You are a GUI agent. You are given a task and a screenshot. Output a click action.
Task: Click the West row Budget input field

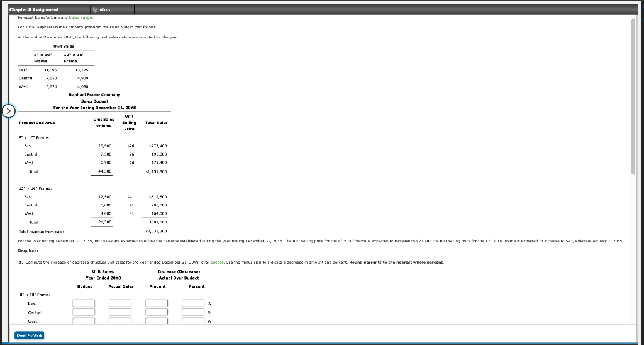point(84,320)
